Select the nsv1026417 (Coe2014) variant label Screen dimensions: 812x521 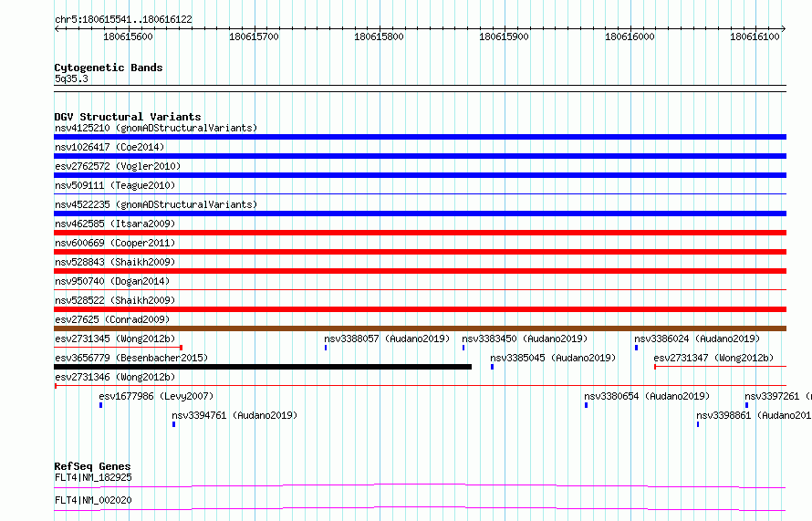[109, 147]
